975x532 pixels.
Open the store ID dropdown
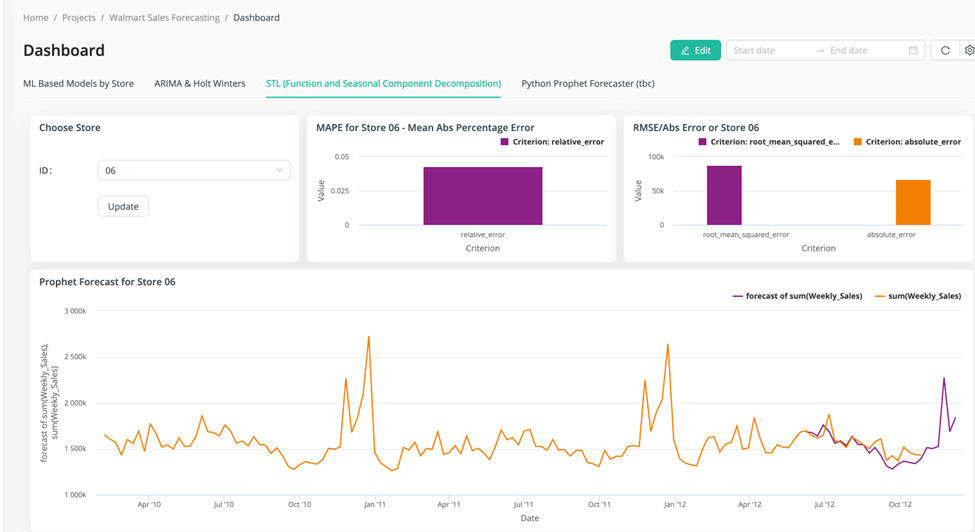point(194,171)
